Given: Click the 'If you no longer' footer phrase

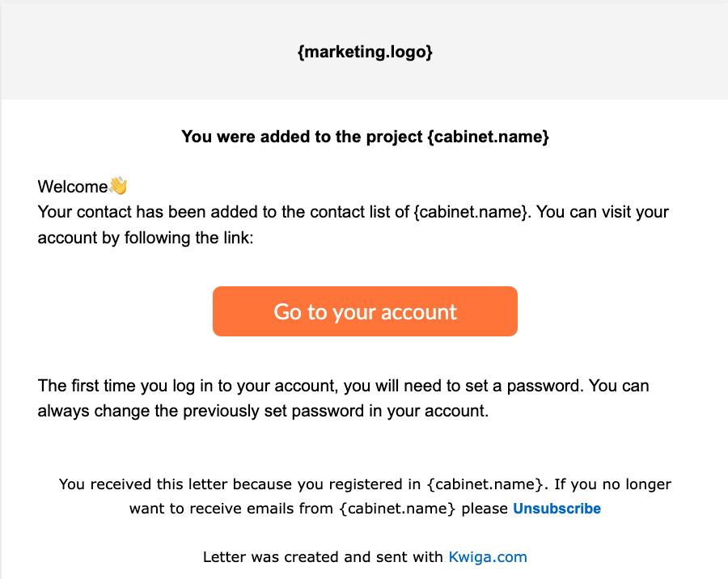Looking at the screenshot, I should 613,484.
